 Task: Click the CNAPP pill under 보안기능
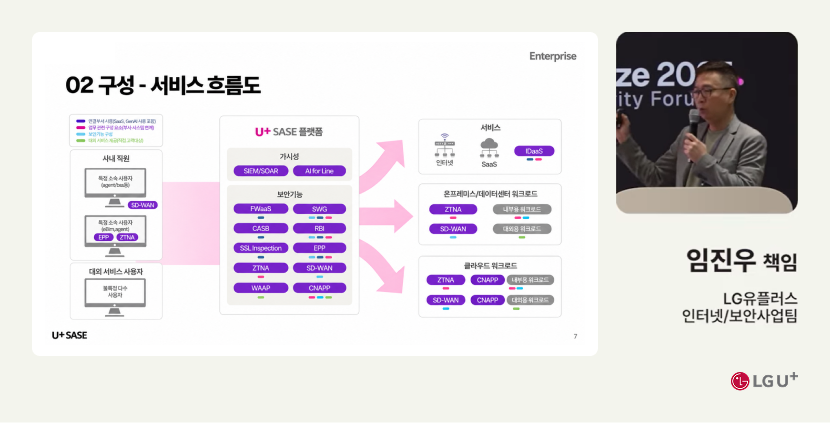coord(319,288)
